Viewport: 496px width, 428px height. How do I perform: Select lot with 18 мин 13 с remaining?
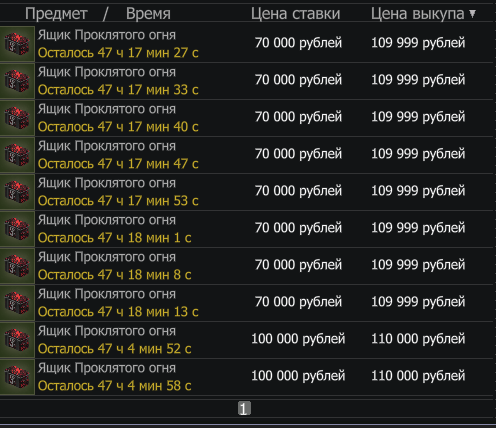coord(247,303)
